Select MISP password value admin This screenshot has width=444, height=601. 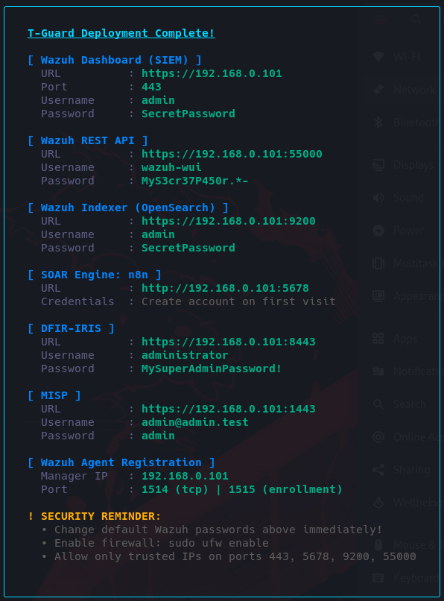158,436
